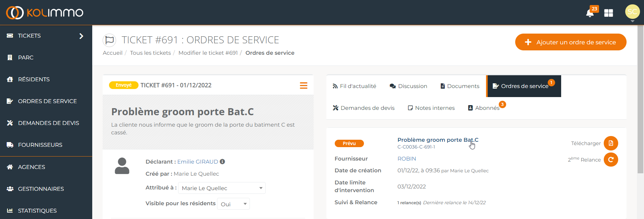Viewport: 644px width, 219px height.
Task: Open Modifier le ticket #691 breadcrumb
Action: pos(208,53)
